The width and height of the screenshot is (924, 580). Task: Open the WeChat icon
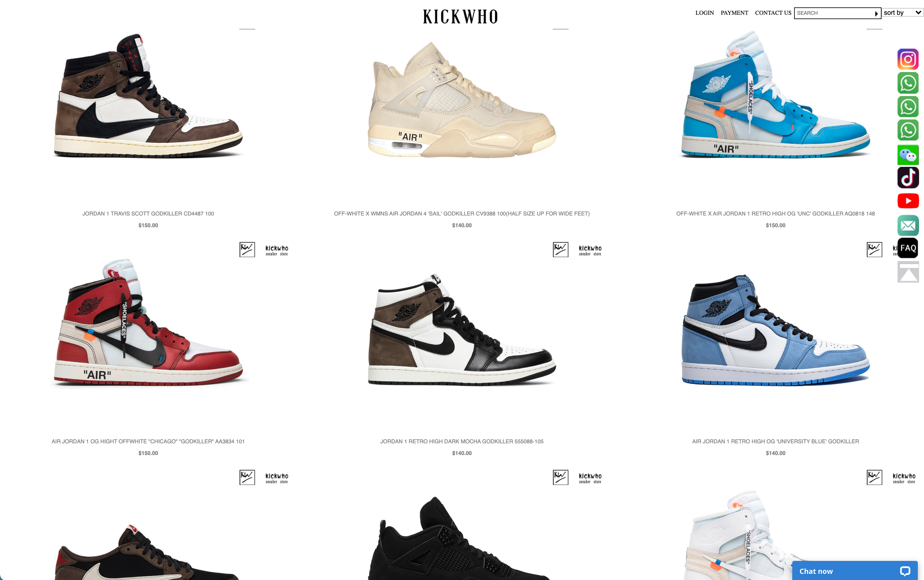tap(907, 155)
